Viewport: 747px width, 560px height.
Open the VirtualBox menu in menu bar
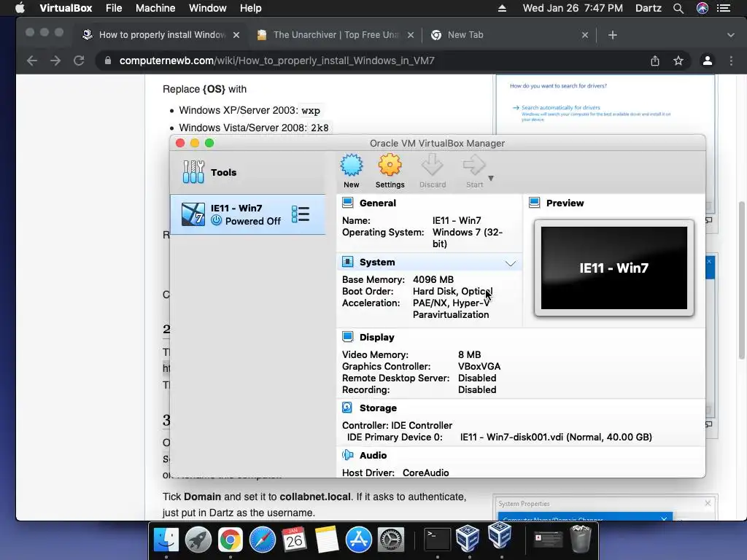click(x=66, y=8)
